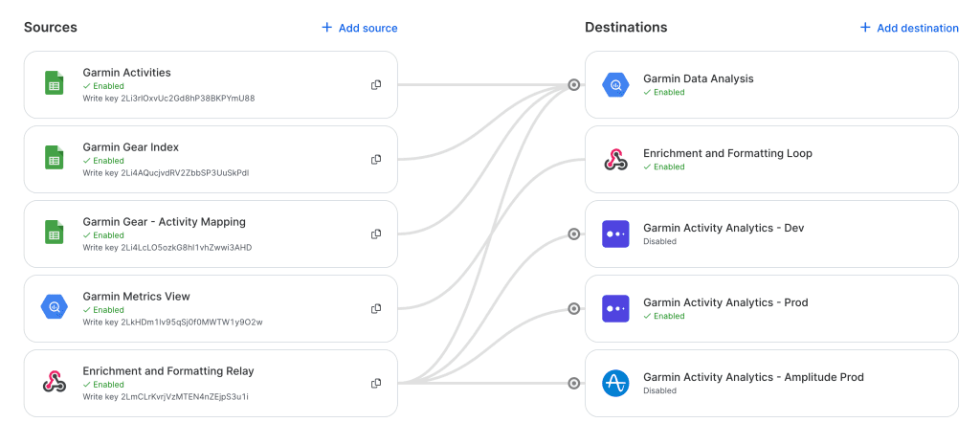Click the Garmin Data Analysis BigQuery icon
This screenshot has width=980, height=445.
tap(615, 85)
